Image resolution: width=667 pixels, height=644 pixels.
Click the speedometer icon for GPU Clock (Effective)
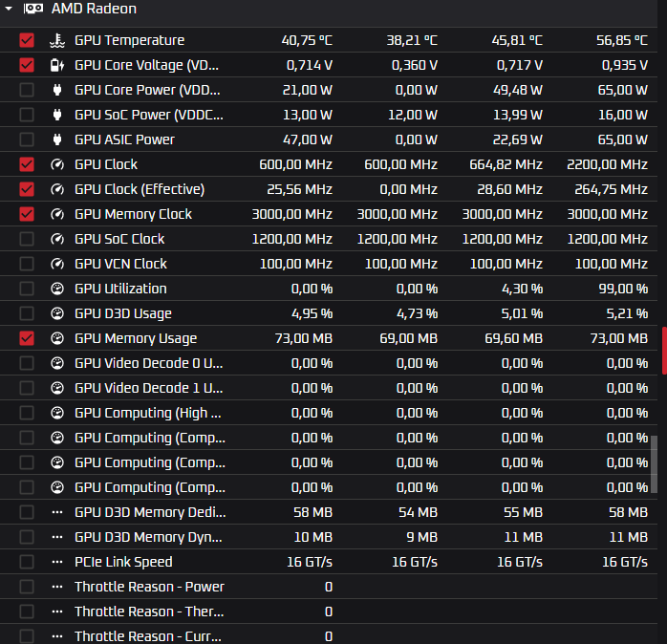pos(57,189)
